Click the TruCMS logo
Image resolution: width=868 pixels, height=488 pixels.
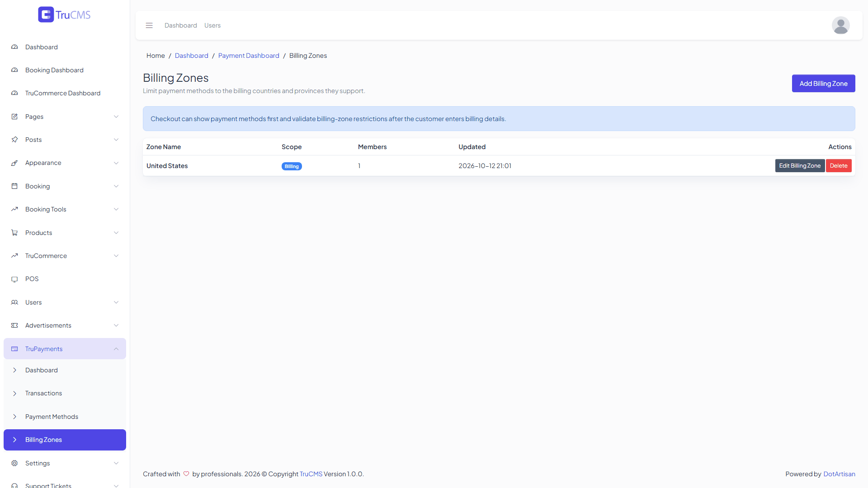[64, 14]
